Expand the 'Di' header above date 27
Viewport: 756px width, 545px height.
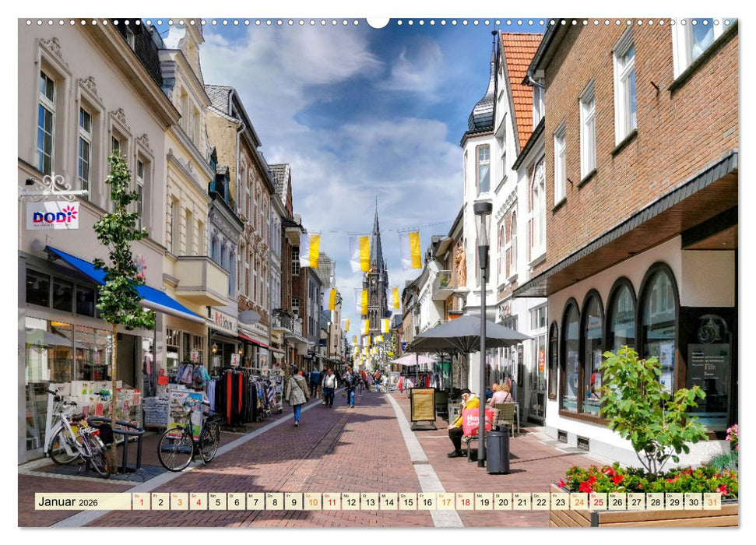[x=631, y=496]
